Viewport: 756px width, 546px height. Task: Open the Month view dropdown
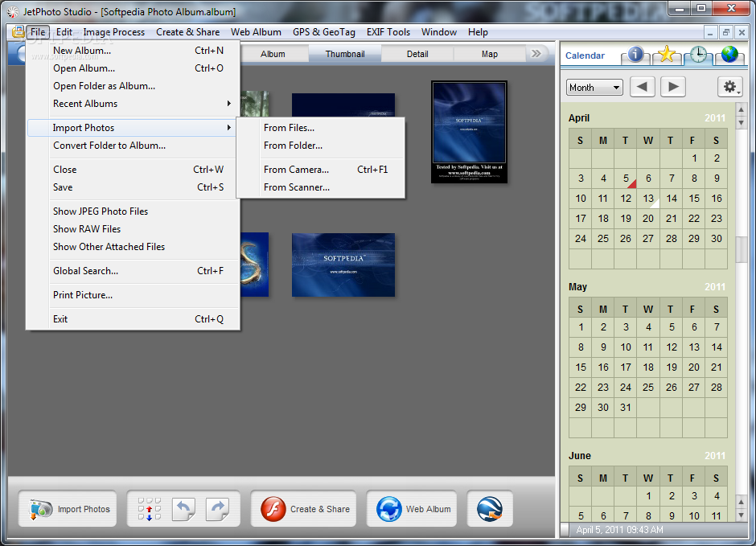(x=594, y=87)
